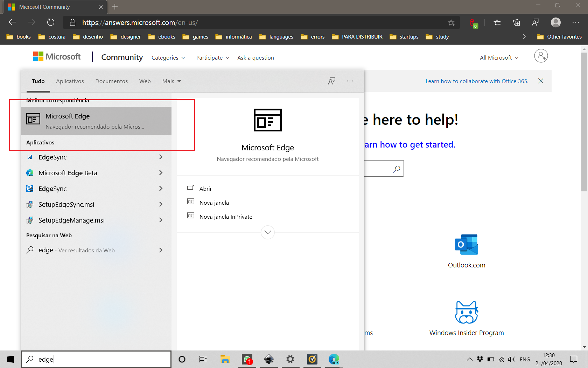The height and width of the screenshot is (368, 588).
Task: Add page to favorites star
Action: (451, 23)
